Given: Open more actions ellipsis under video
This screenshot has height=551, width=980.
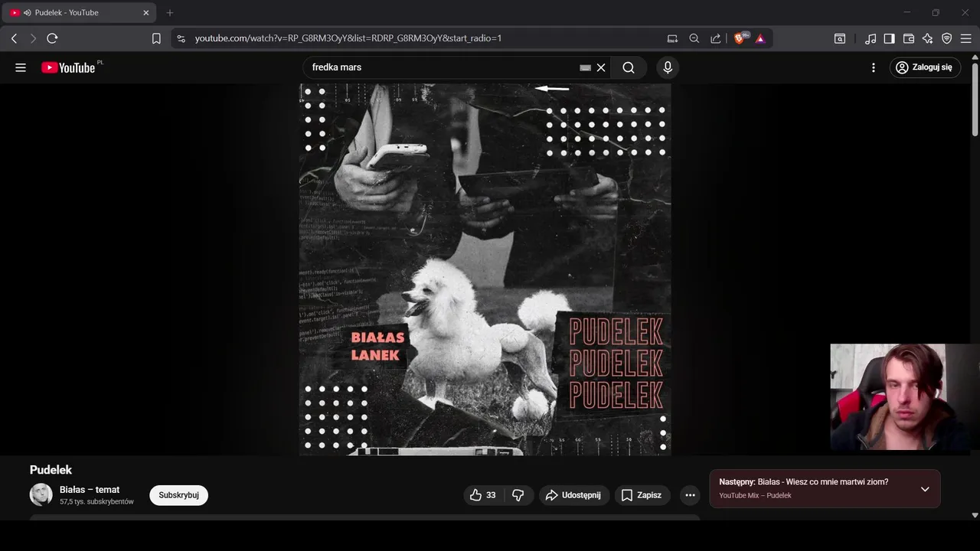Looking at the screenshot, I should 690,495.
